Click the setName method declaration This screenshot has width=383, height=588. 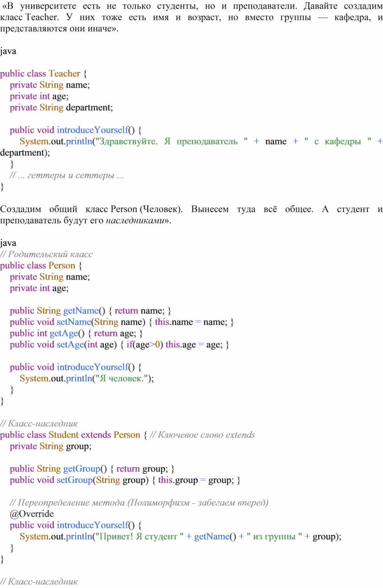tap(72, 322)
